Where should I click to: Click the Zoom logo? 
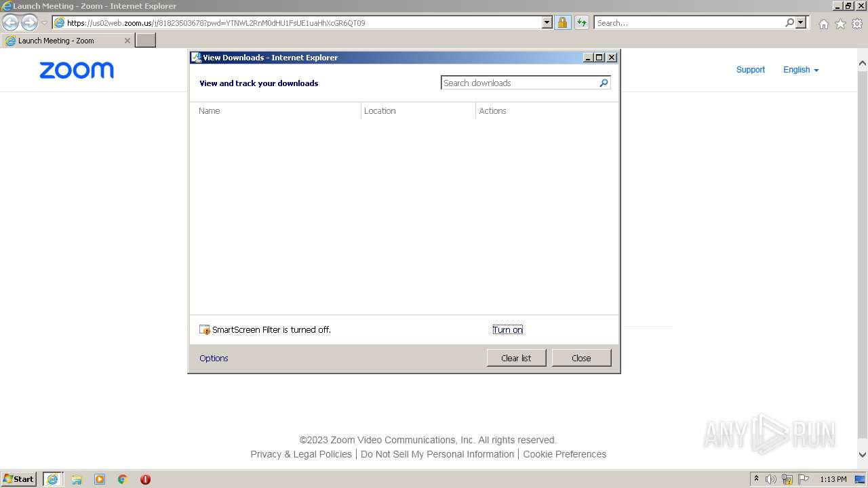pyautogui.click(x=77, y=70)
